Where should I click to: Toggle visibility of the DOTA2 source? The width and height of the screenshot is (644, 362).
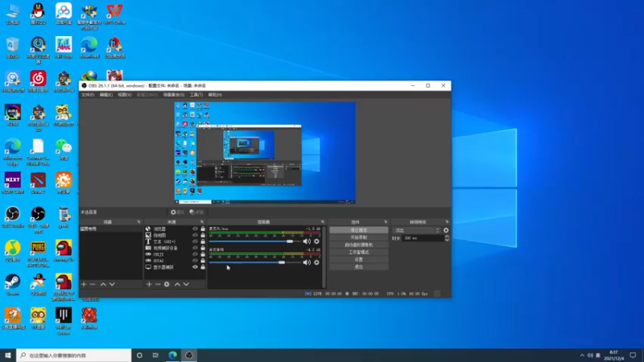(195, 261)
